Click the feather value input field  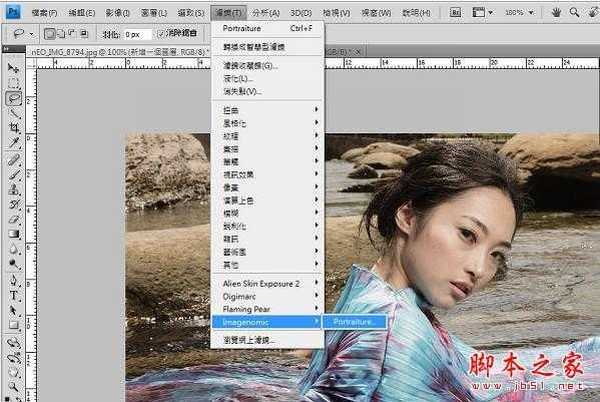click(x=137, y=33)
